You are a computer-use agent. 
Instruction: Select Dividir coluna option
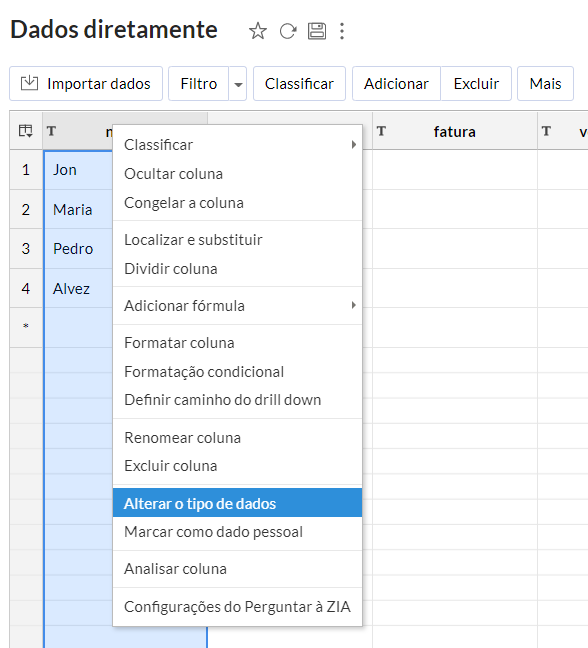[x=237, y=269]
